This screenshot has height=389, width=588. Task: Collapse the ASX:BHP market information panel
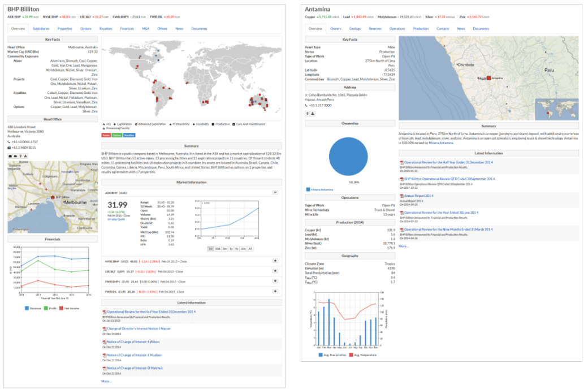275,192
